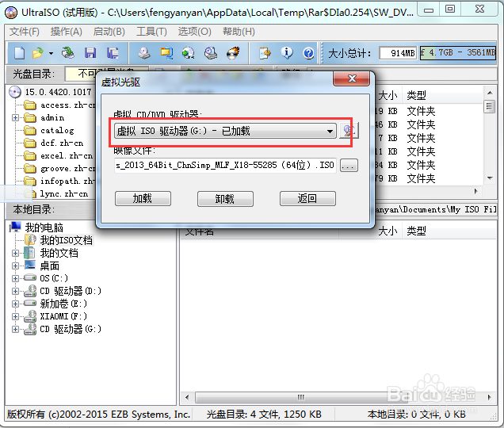Click the 加载 (mount) button

(143, 199)
